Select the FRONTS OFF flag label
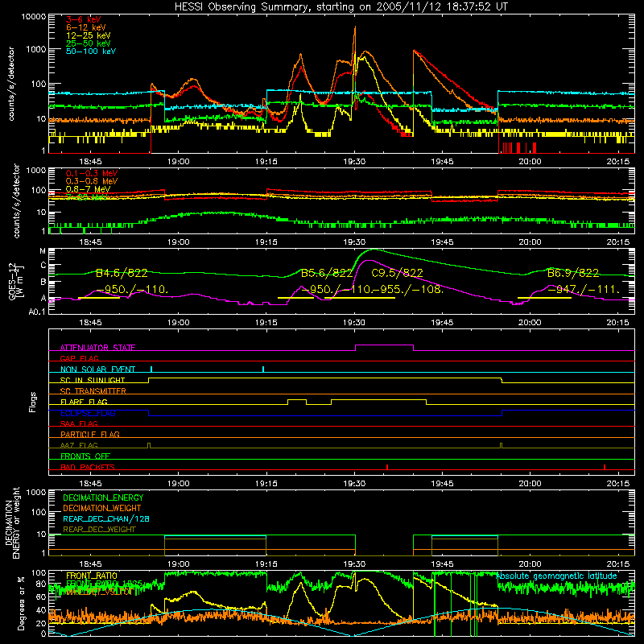The image size is (644, 644). tap(85, 456)
